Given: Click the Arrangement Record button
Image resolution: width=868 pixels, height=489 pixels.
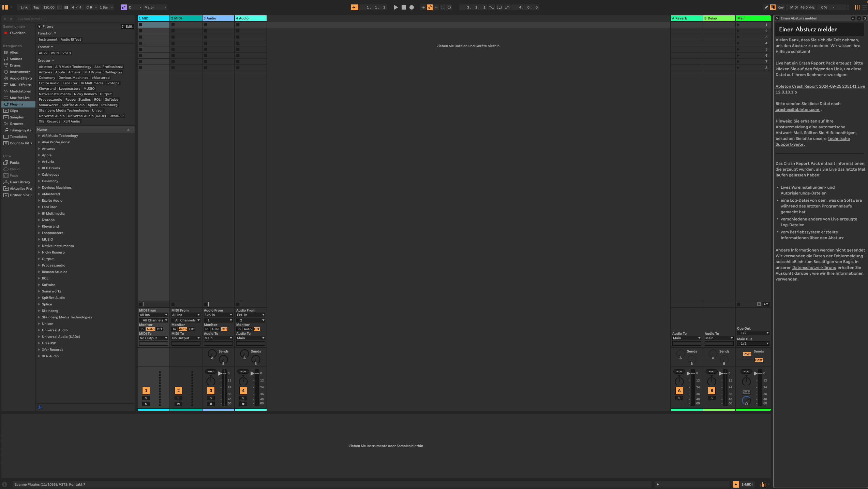Looking at the screenshot, I should pos(411,7).
